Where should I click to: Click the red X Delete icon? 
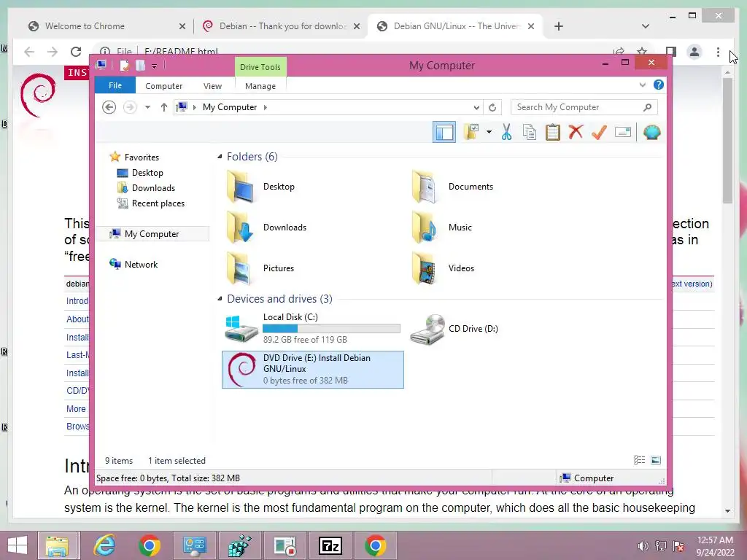coord(576,132)
